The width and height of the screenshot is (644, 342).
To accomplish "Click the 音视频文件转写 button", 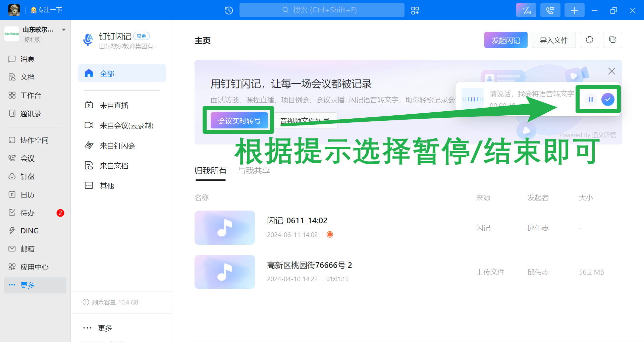I will point(304,120).
